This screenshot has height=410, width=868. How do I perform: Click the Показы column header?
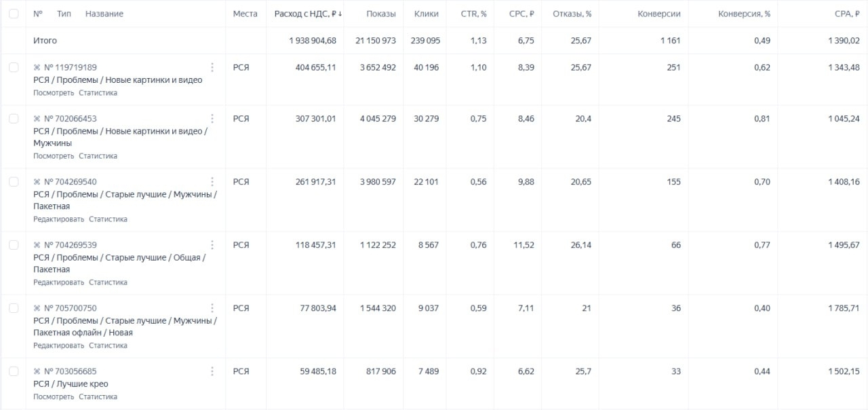click(x=381, y=14)
